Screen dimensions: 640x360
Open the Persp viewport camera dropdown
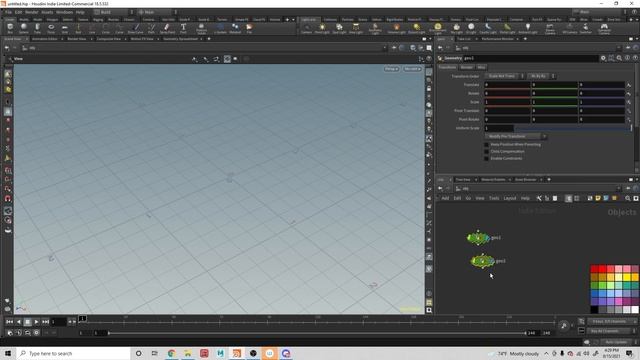point(391,69)
